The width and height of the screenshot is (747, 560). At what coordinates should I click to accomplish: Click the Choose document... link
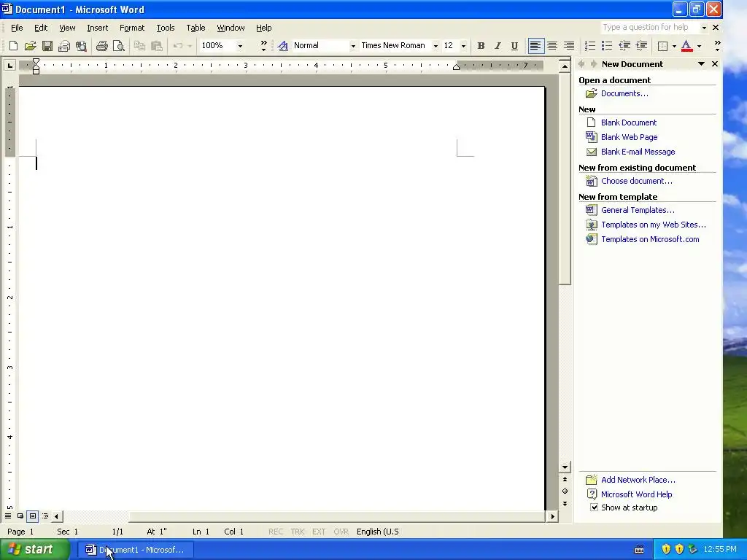pyautogui.click(x=636, y=181)
